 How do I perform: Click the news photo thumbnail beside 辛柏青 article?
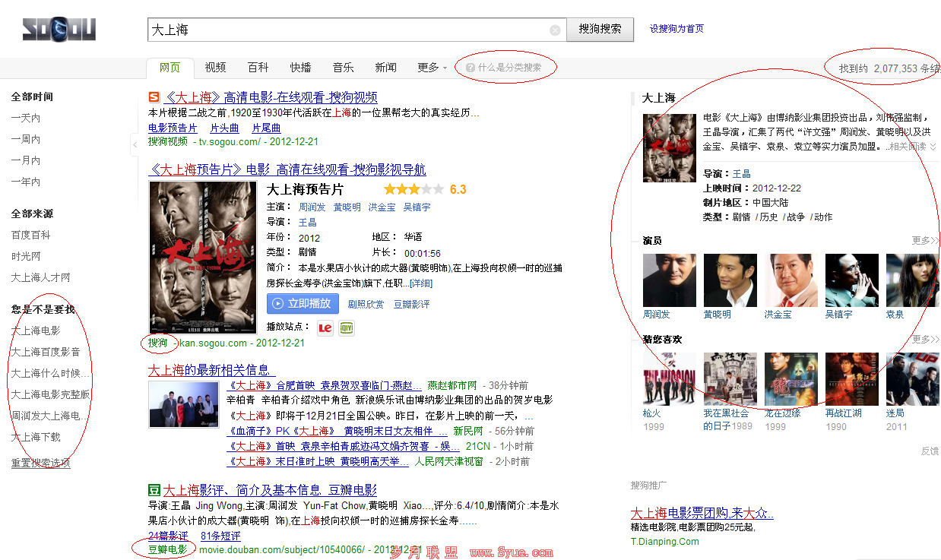coord(183,404)
